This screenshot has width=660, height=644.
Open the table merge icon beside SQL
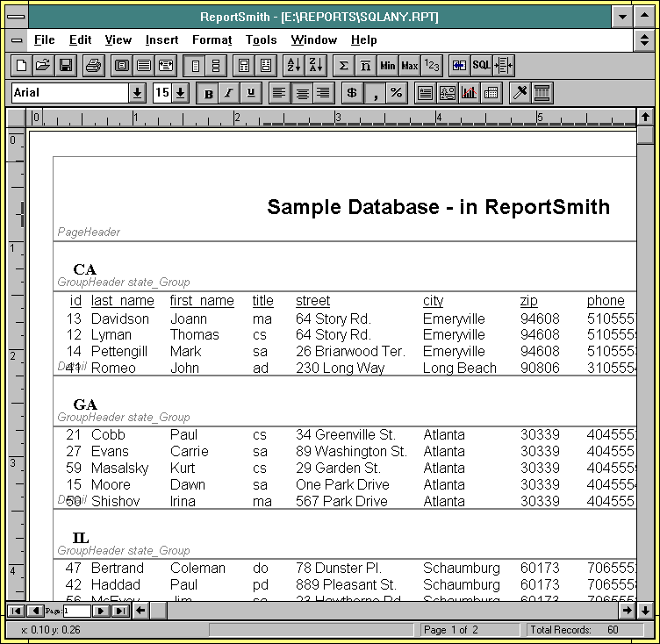pyautogui.click(x=459, y=66)
